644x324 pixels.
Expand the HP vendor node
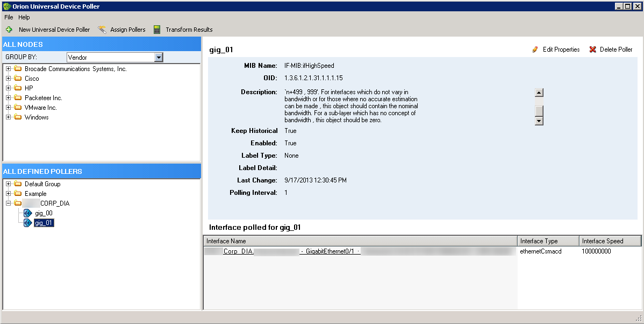point(8,88)
